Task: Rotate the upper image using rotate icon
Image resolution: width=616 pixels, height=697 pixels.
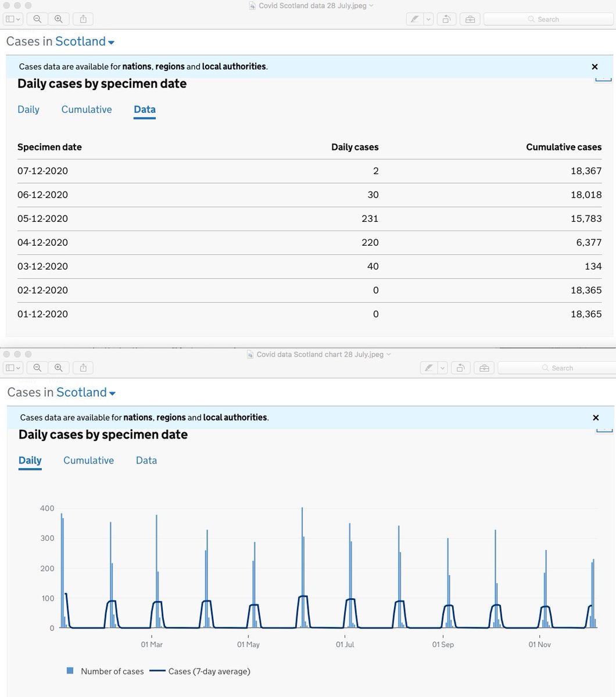Action: pos(446,19)
